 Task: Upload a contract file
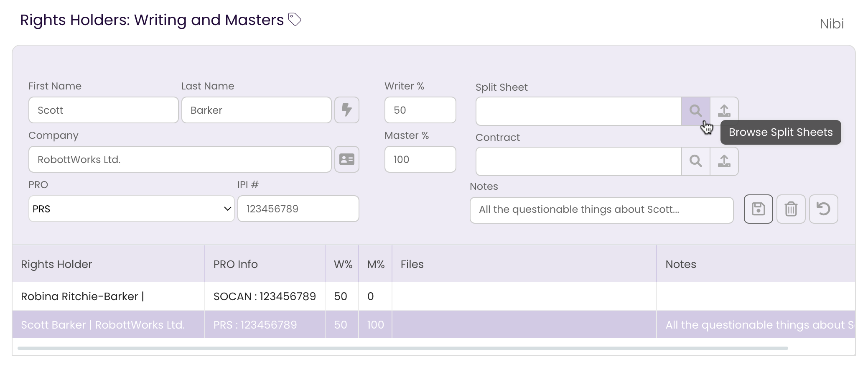724,161
